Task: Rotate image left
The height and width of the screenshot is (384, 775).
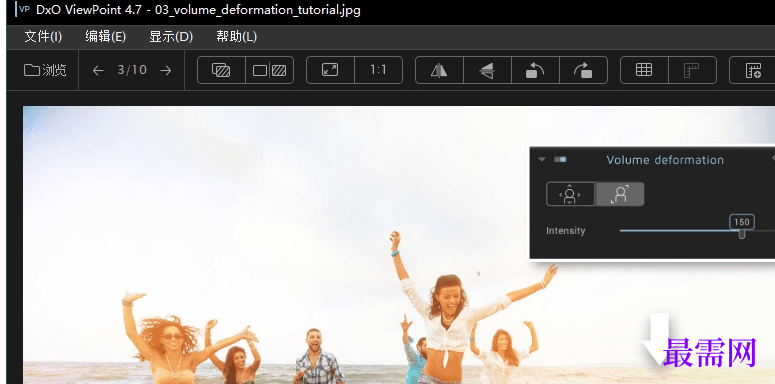Action: pyautogui.click(x=535, y=70)
